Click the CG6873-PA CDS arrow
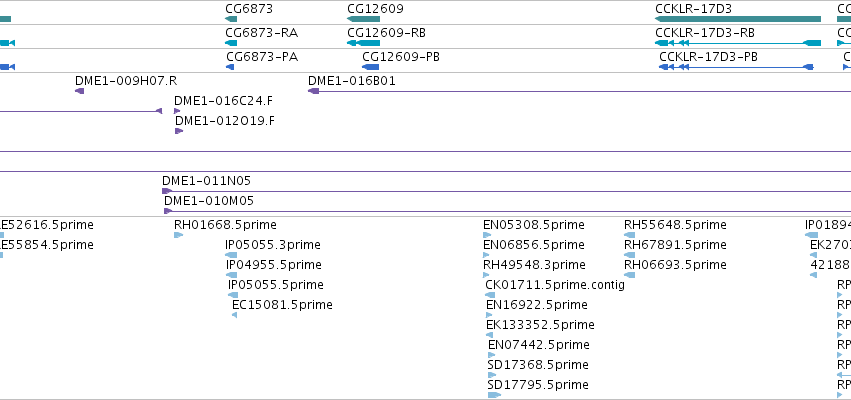The height and width of the screenshot is (400, 851). point(230,67)
